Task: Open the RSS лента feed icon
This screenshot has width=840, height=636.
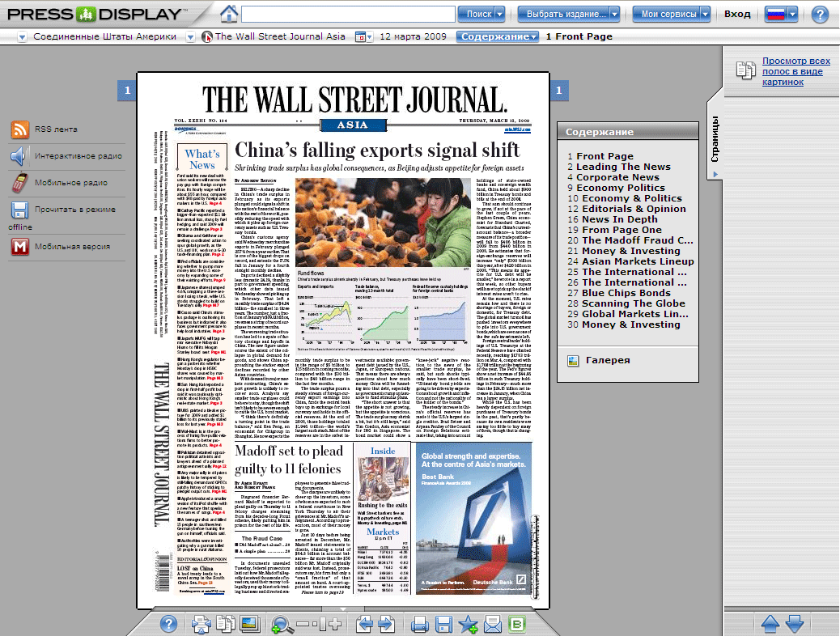Action: pyautogui.click(x=20, y=129)
